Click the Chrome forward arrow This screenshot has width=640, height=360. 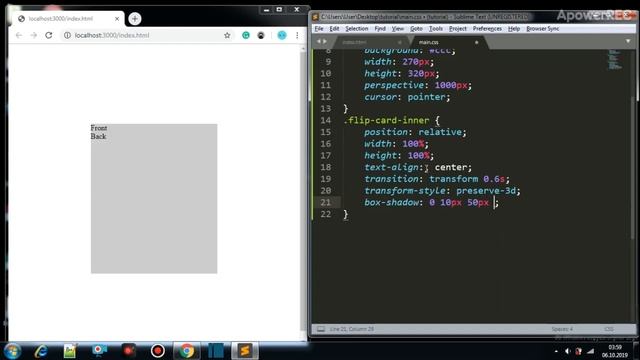pos(34,36)
